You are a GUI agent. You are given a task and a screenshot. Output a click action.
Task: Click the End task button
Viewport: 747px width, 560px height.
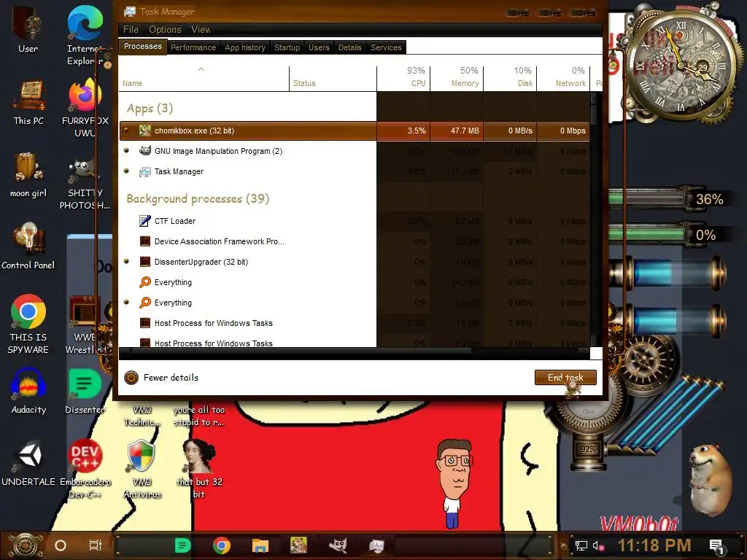pos(565,378)
